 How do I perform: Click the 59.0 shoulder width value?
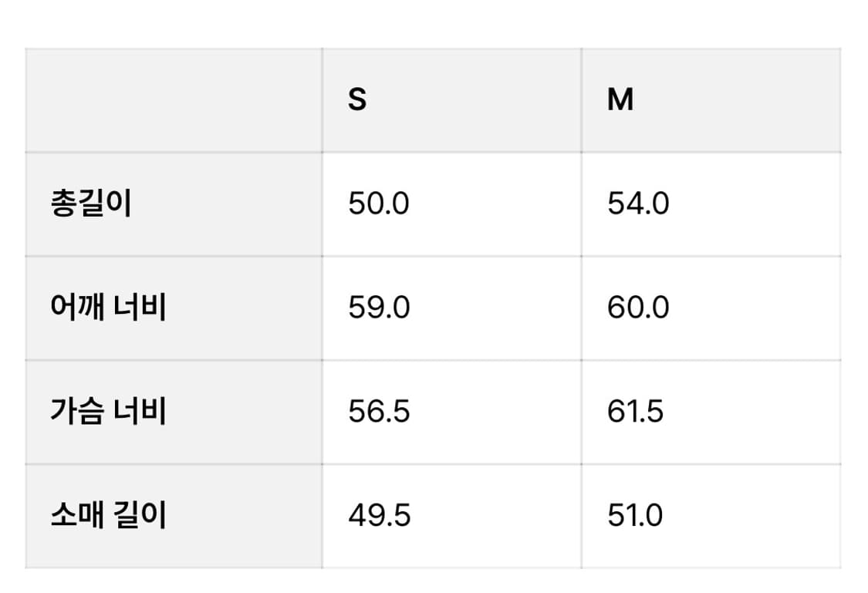[379, 308]
